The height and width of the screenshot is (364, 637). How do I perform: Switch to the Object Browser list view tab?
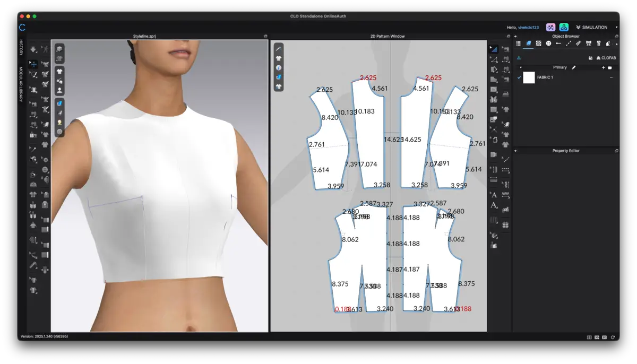(518, 43)
